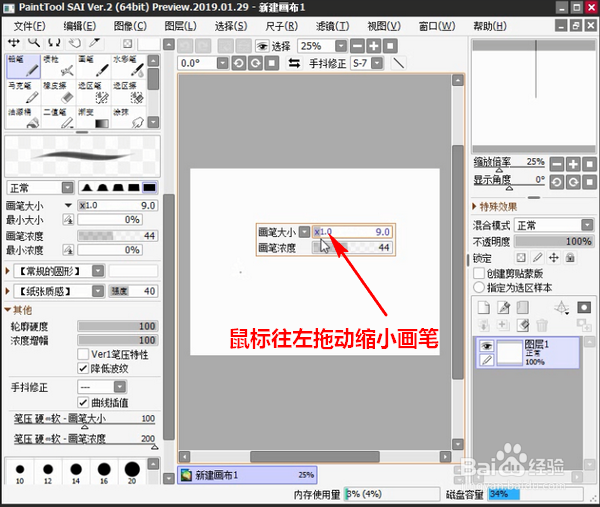Check the 创建剪贴蒙版 checkbox

(479, 273)
